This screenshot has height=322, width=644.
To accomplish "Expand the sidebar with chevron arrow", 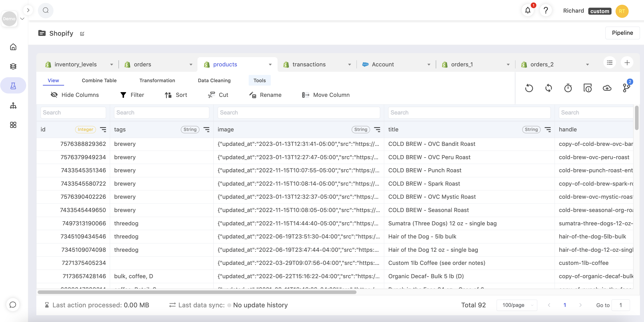I will pyautogui.click(x=28, y=10).
